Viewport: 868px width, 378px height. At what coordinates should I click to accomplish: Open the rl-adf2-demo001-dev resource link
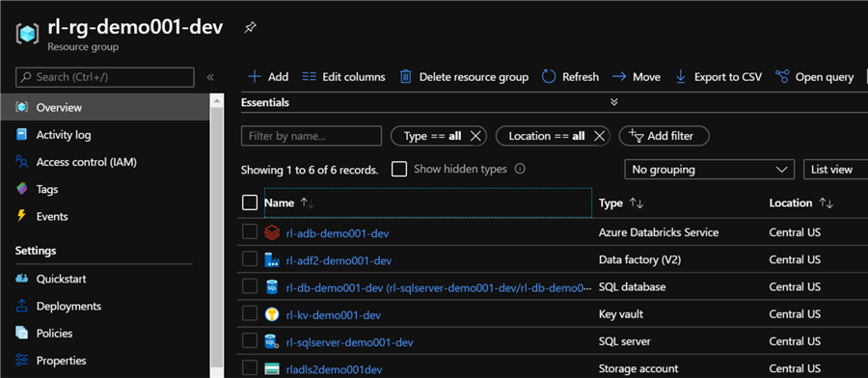point(339,260)
